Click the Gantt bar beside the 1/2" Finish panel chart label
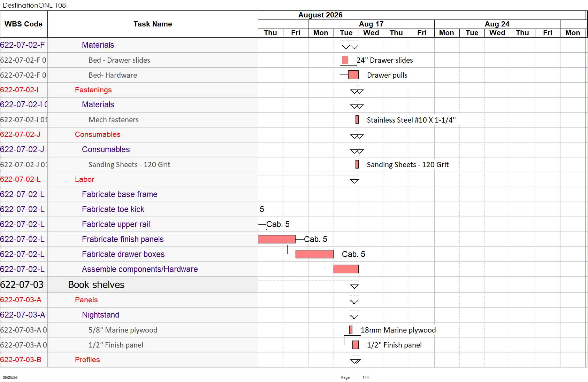 pyautogui.click(x=356, y=345)
